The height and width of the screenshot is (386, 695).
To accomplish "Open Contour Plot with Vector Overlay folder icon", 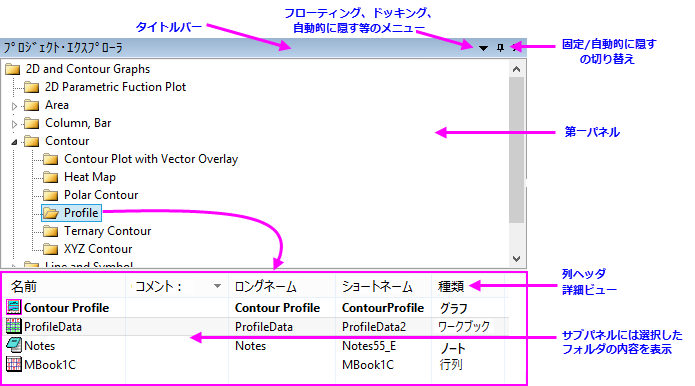I will click(x=51, y=160).
